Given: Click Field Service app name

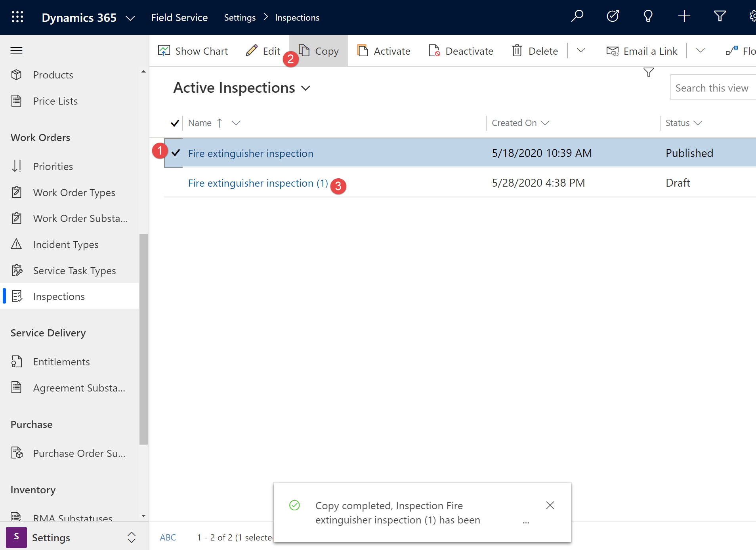Looking at the screenshot, I should 179,17.
